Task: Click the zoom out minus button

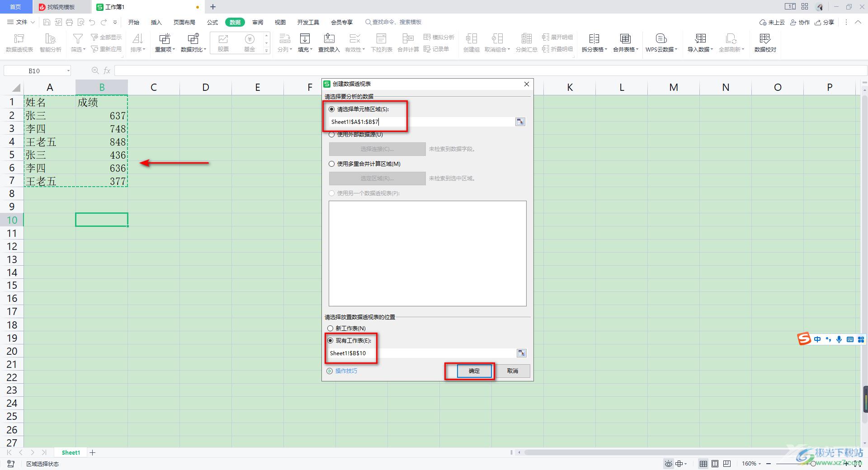Action: [x=769, y=464]
